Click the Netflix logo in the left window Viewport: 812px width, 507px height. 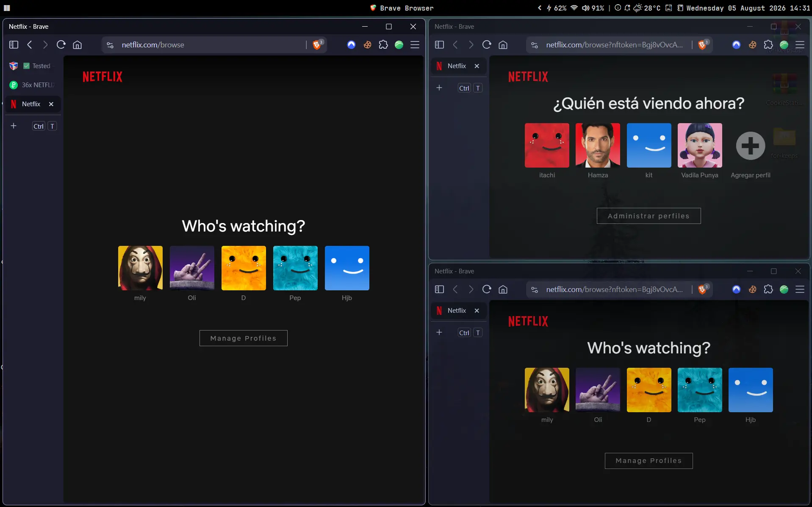pos(103,77)
